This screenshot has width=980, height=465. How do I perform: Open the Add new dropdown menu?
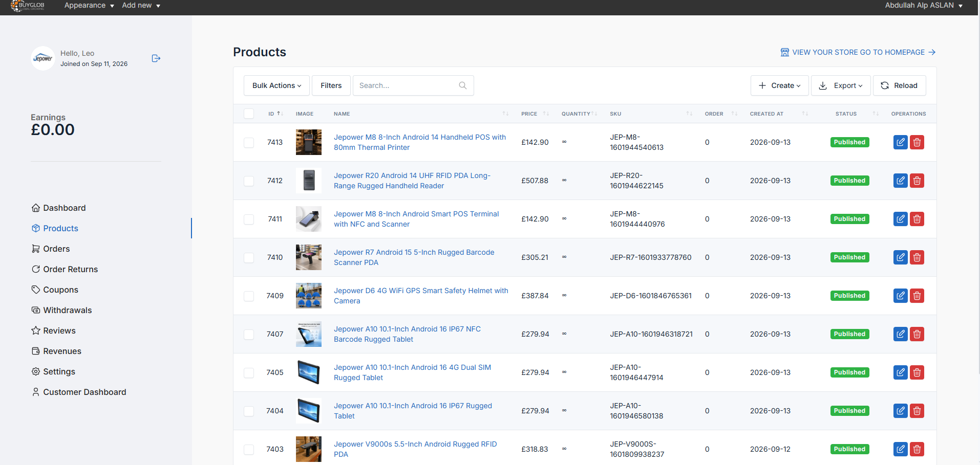coord(141,6)
